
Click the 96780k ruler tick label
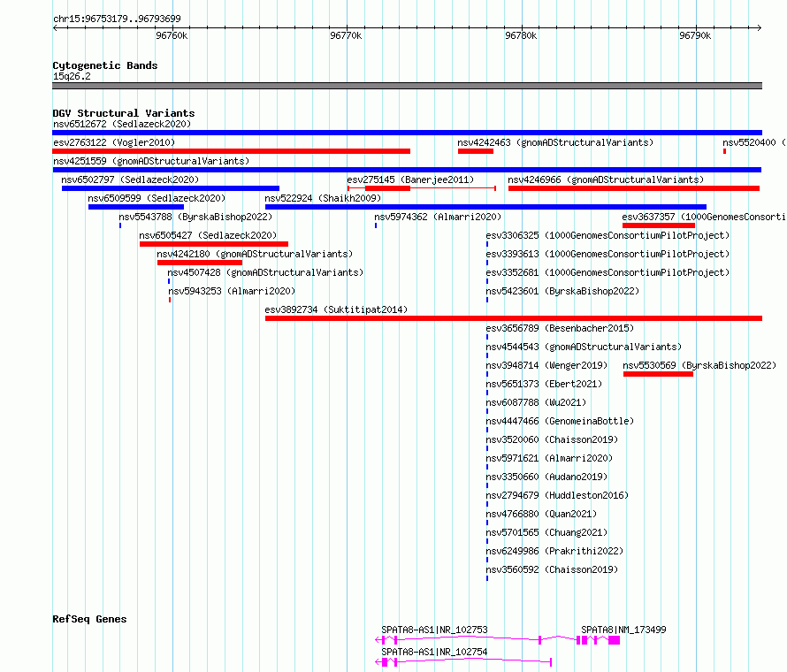pyautogui.click(x=521, y=35)
